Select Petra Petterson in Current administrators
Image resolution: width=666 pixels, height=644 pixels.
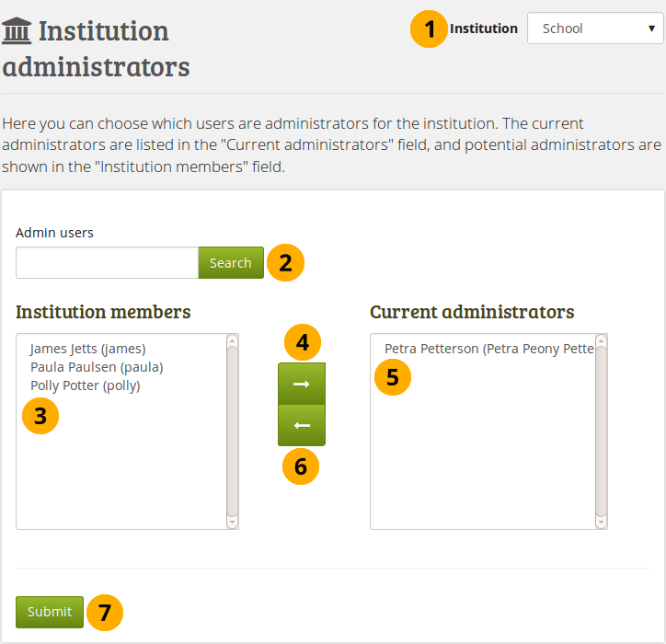tap(488, 349)
